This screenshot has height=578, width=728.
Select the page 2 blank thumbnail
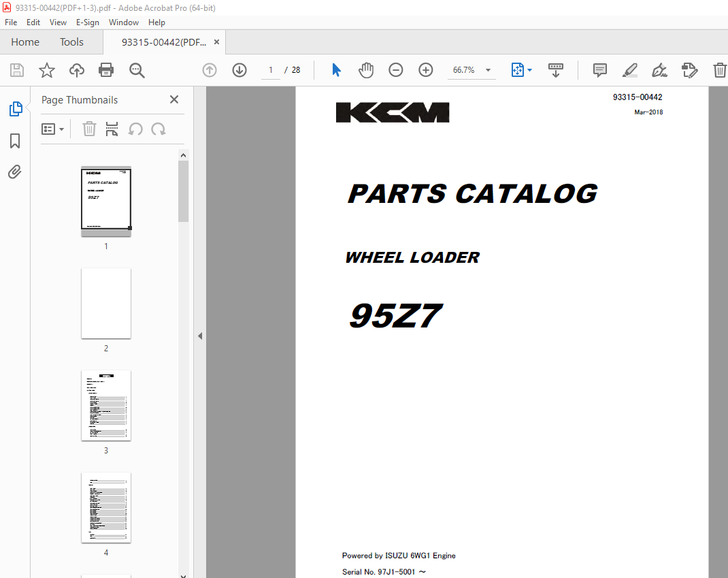[x=106, y=304]
